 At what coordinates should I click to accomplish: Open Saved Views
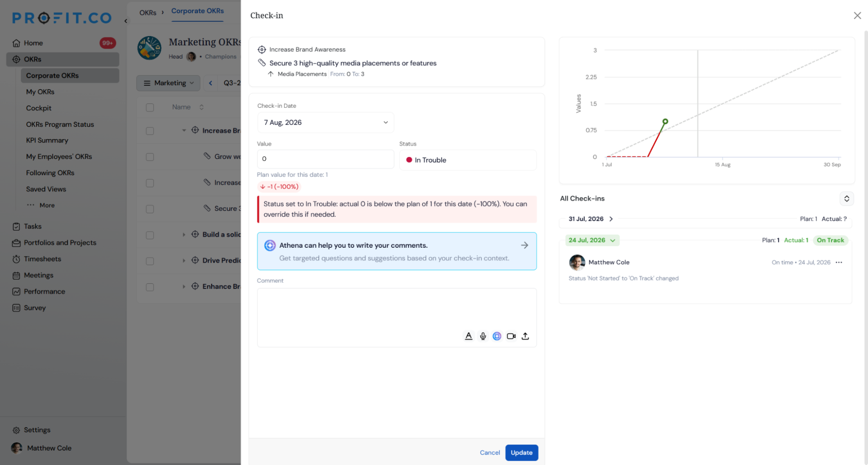(46, 189)
